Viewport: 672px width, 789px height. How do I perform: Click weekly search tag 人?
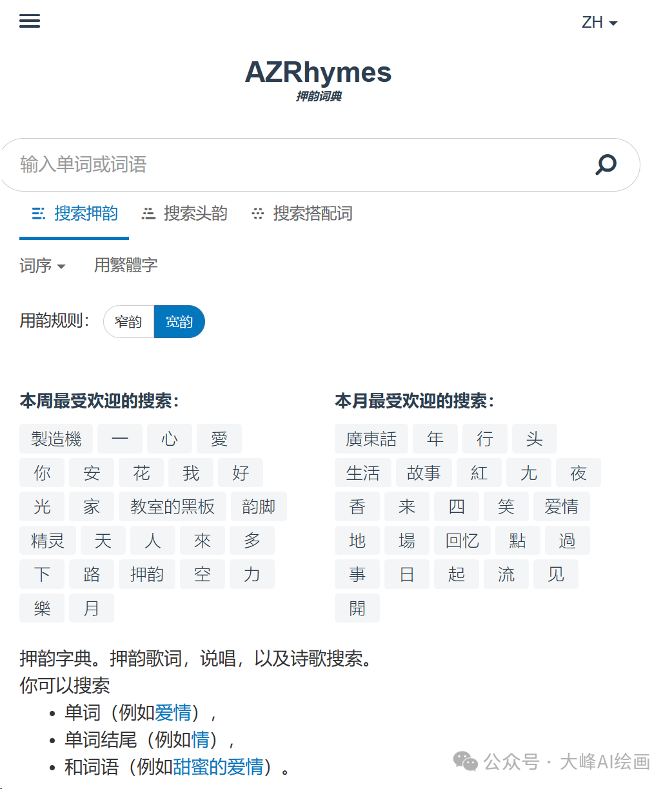(x=153, y=541)
